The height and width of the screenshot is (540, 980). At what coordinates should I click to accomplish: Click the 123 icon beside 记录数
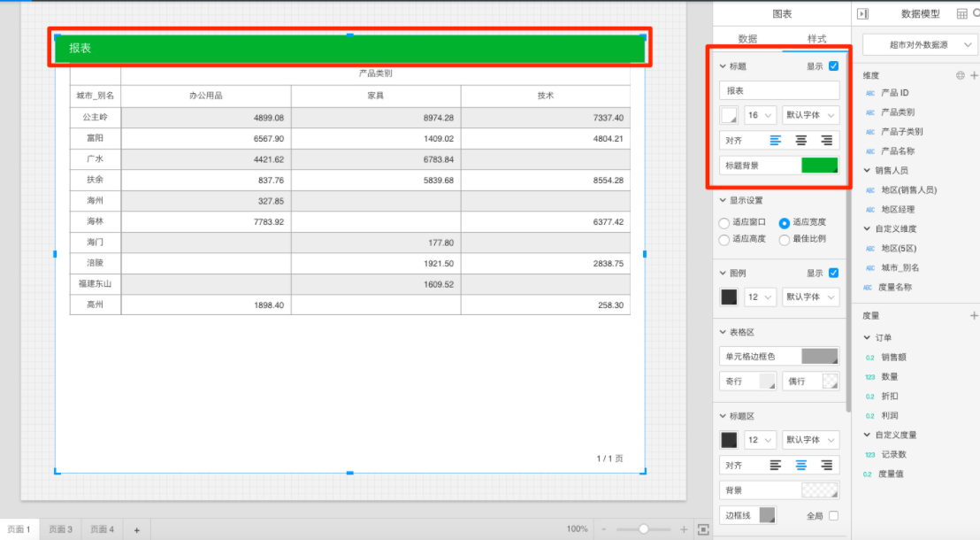pyautogui.click(x=870, y=455)
